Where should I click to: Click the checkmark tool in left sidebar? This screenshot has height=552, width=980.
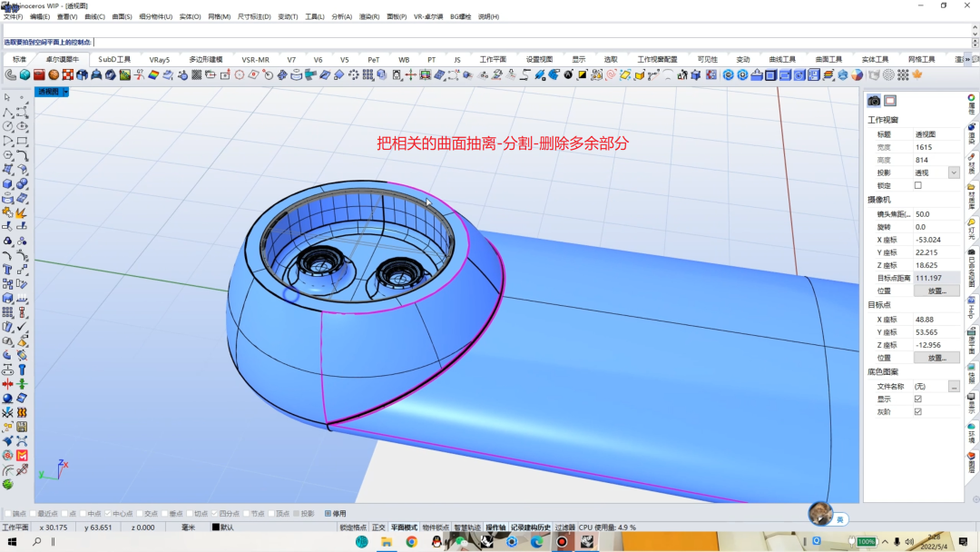coord(22,327)
